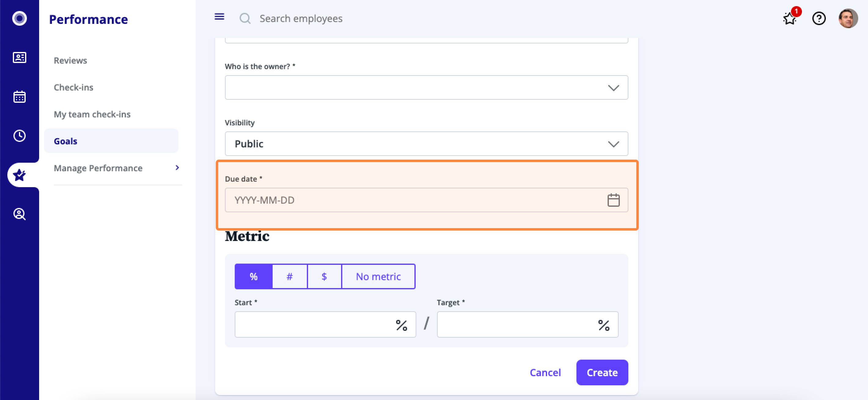The image size is (868, 400).
Task: Focus the Target percent input field
Action: pyautogui.click(x=527, y=324)
